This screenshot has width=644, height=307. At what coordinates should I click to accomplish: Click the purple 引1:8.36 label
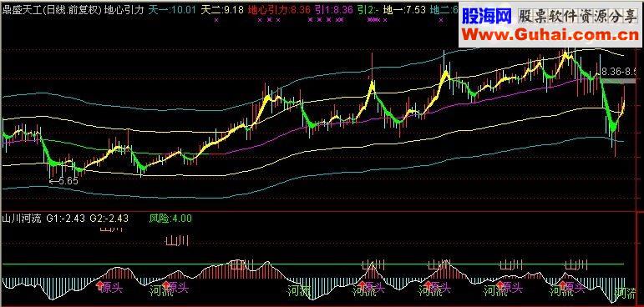coord(333,9)
